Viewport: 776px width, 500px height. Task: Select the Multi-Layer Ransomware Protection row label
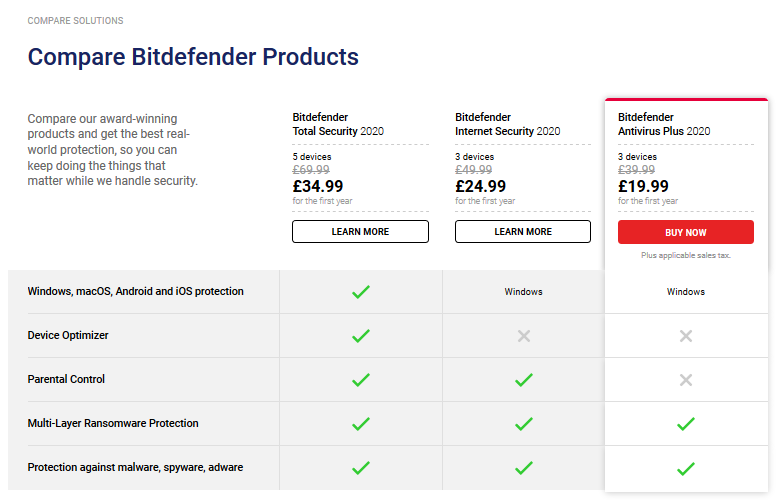pos(113,424)
